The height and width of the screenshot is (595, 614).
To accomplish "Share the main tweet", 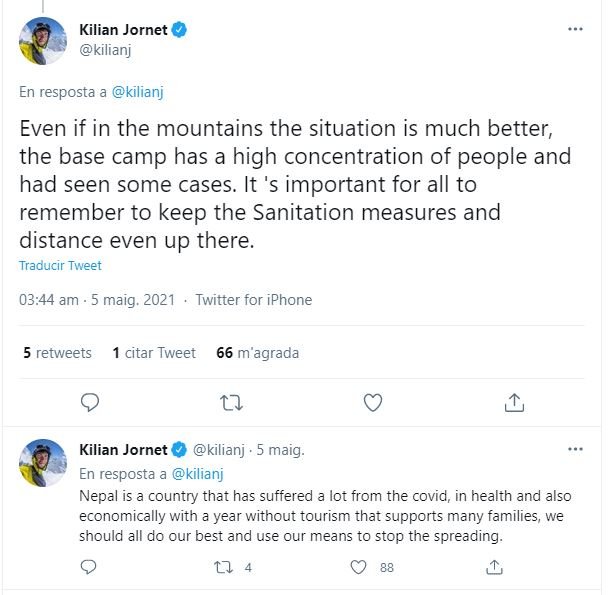I will point(514,403).
